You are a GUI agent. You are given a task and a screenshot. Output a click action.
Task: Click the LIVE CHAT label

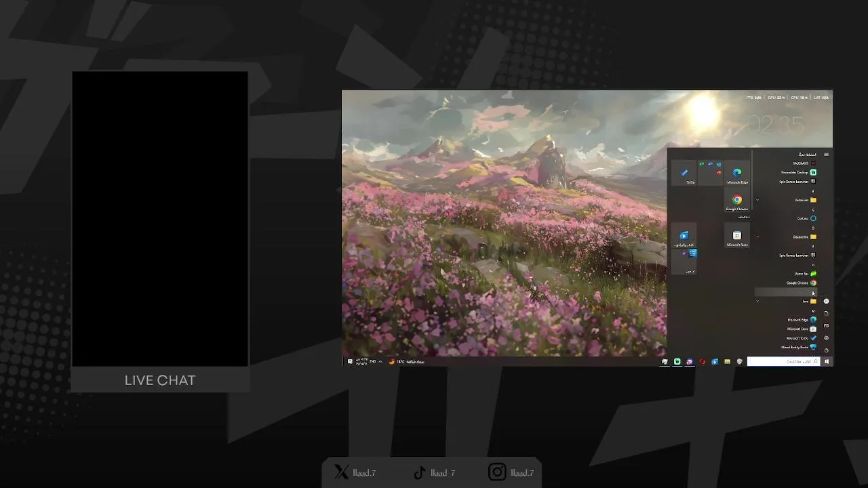click(160, 380)
